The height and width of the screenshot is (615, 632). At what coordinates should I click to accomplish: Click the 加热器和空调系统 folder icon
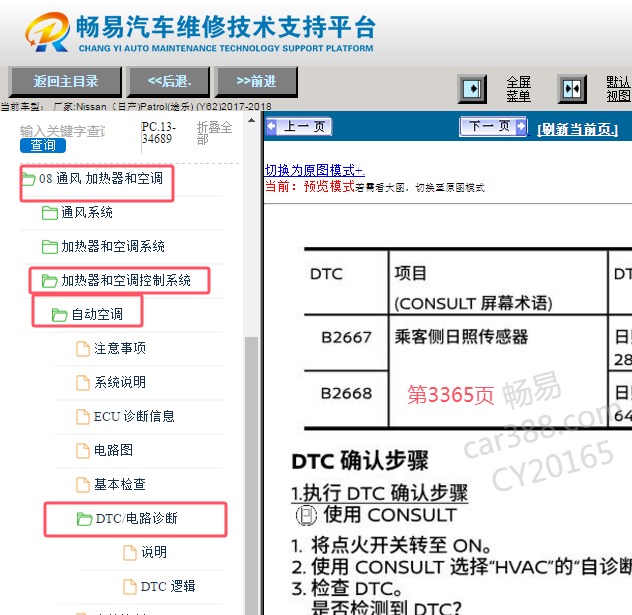[50, 247]
